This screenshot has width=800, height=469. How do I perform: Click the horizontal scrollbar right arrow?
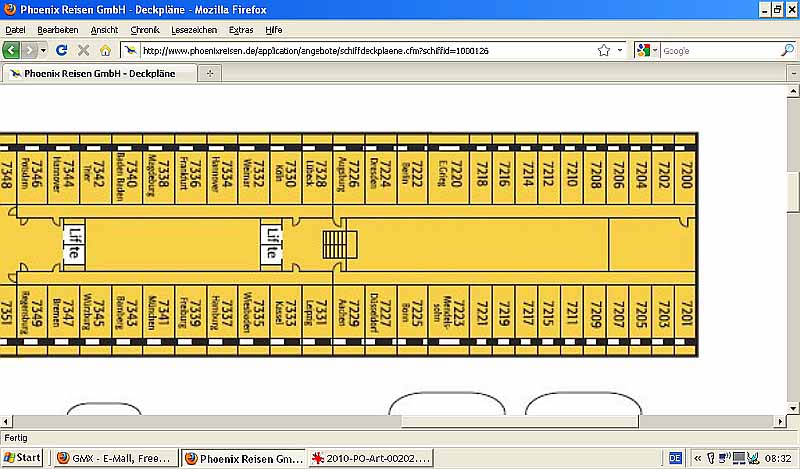[780, 422]
